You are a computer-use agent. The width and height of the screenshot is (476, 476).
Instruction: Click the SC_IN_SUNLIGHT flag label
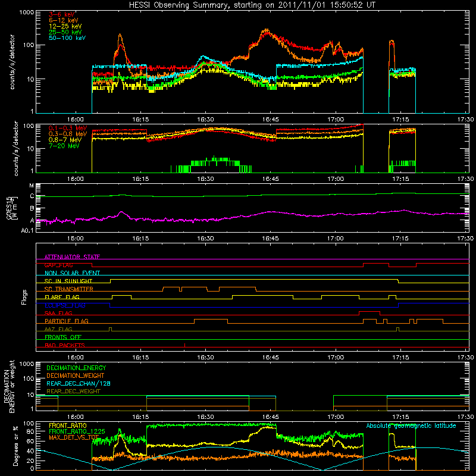(68, 281)
